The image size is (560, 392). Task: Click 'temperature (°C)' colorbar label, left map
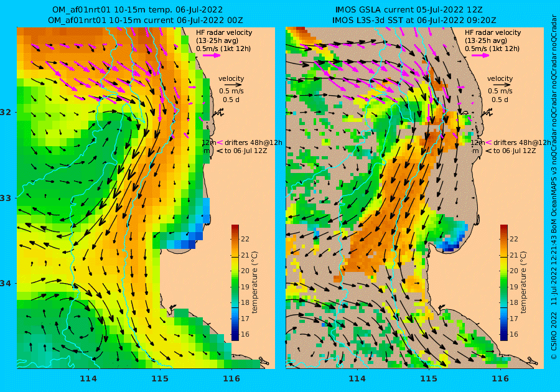coord(254,282)
